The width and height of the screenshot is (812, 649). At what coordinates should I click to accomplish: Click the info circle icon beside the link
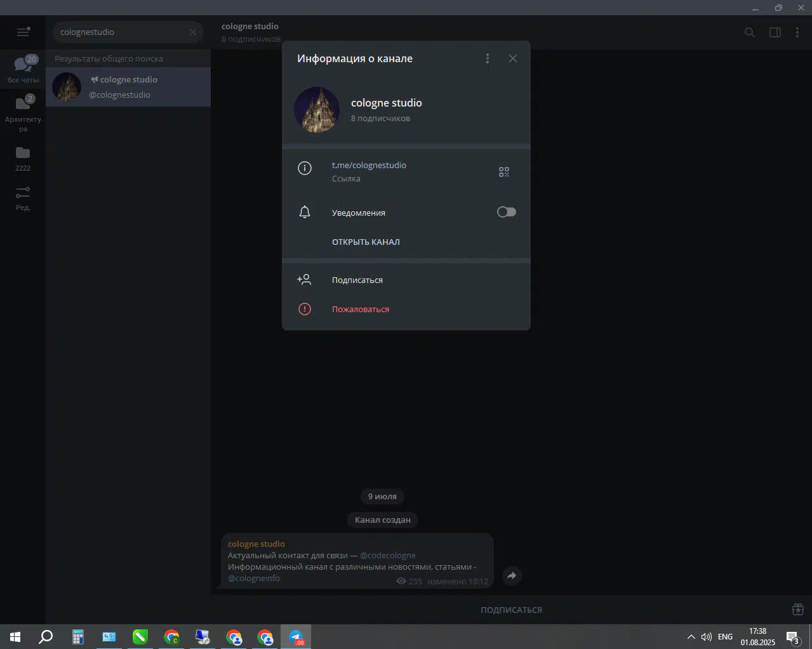click(305, 168)
